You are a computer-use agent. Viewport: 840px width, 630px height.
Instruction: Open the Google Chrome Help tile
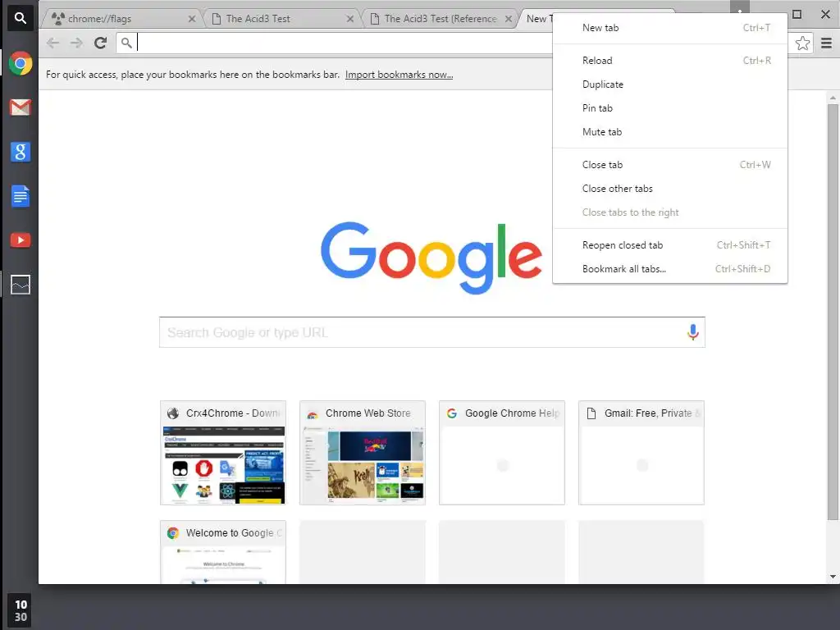coord(502,453)
